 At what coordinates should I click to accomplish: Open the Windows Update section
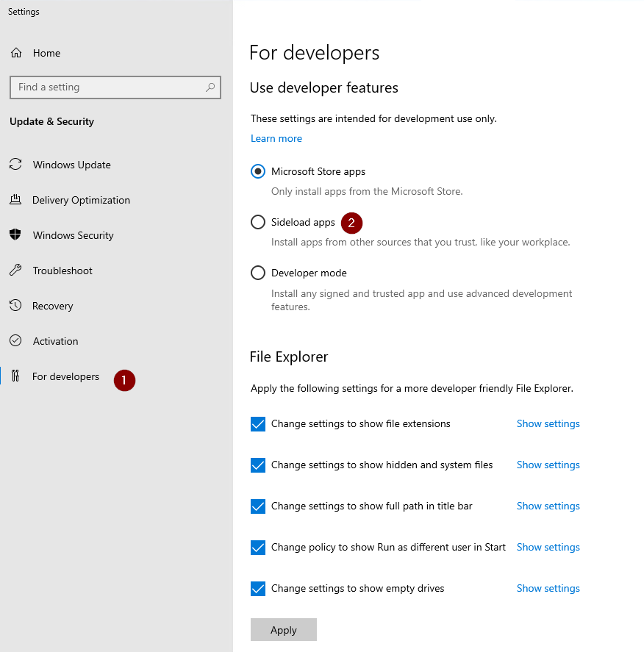[71, 165]
